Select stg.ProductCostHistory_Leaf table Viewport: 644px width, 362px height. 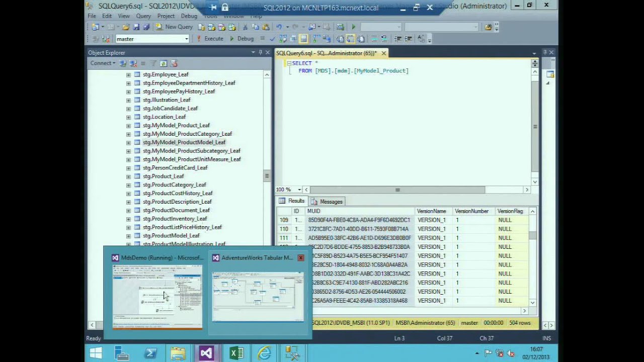[178, 193]
